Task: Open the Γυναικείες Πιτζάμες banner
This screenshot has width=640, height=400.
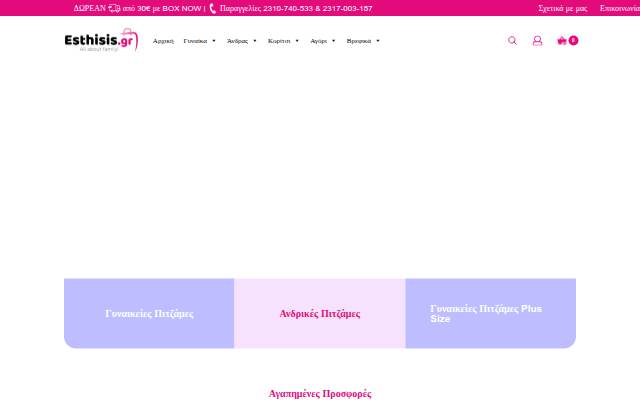Action: [x=149, y=313]
